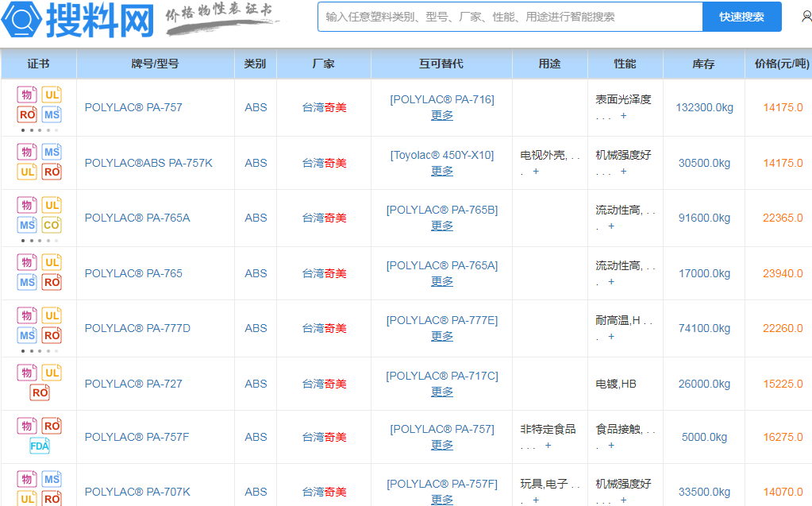Click the user account icon beside search
Viewport: 812px width, 506px height.
[x=806, y=17]
